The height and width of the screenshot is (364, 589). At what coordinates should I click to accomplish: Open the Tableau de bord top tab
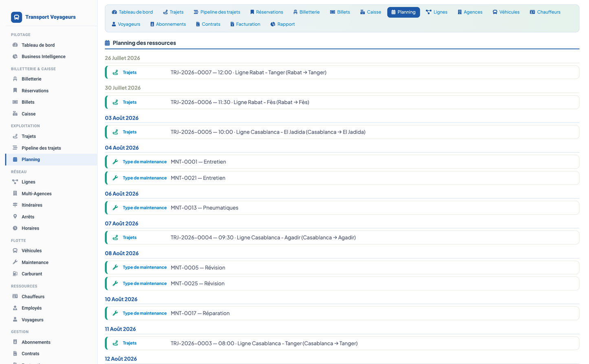[x=132, y=12]
